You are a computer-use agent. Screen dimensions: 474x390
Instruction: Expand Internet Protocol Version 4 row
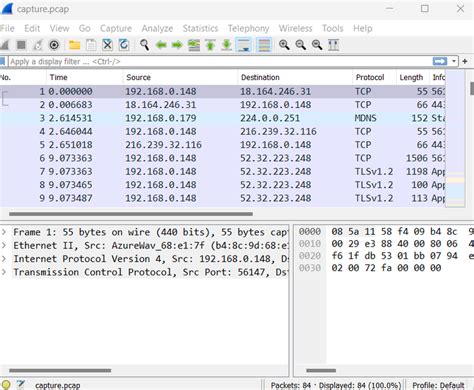[4, 259]
